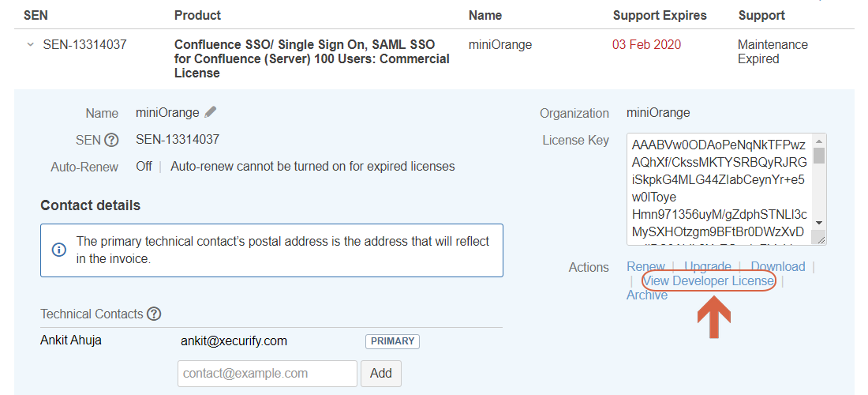This screenshot has height=395, width=868.
Task: Click inside the License Key text area
Action: (x=720, y=189)
